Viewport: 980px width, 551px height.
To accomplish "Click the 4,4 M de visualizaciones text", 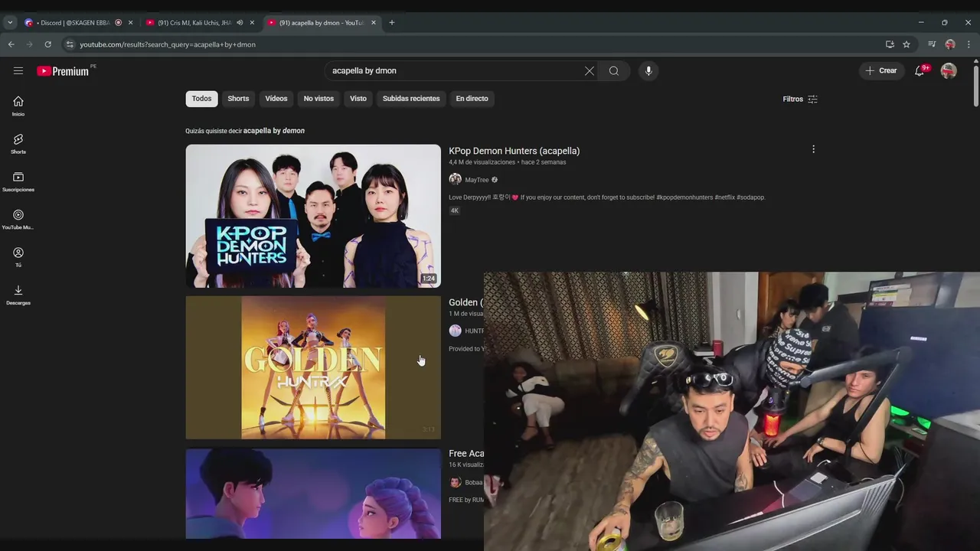I will (x=482, y=162).
